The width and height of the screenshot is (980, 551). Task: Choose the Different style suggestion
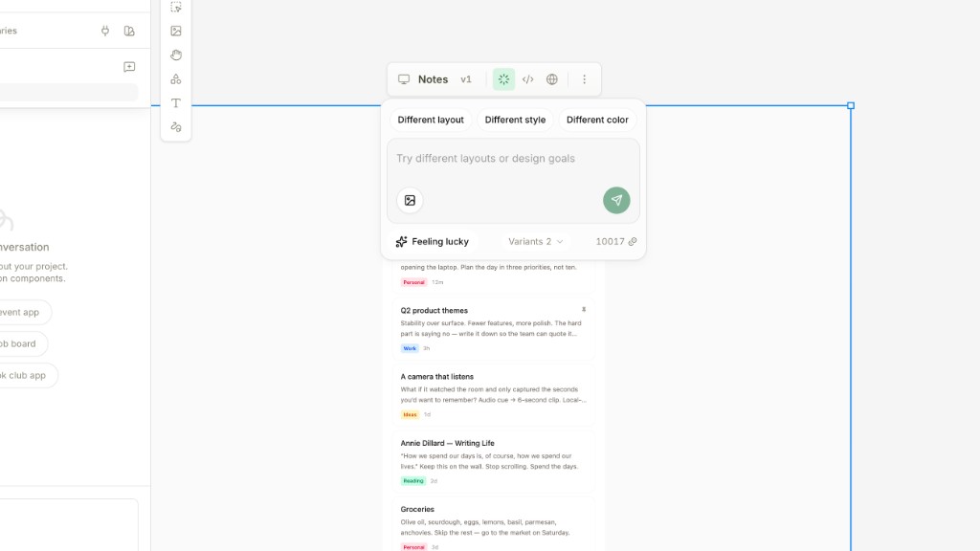[x=515, y=120]
